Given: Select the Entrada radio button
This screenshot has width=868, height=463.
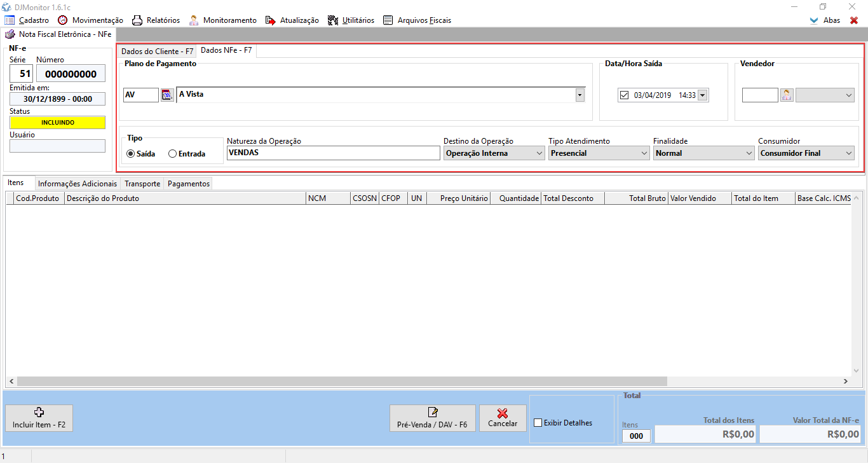Looking at the screenshot, I should 172,154.
